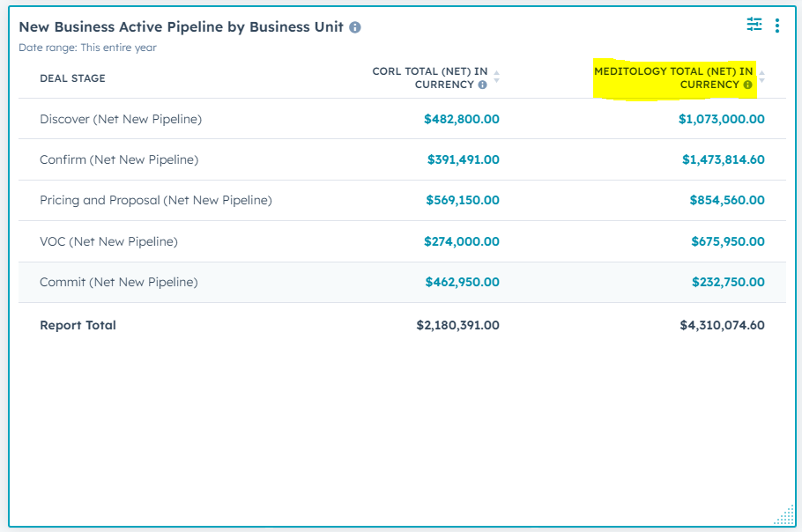The image size is (802, 532).
Task: Select CORL Pricing and Proposal value $569,150.00
Action: [461, 200]
